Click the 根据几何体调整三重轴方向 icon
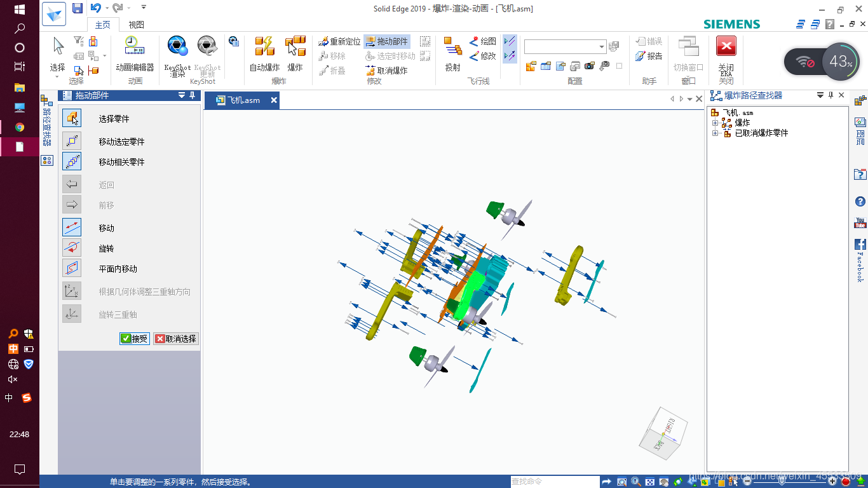The width and height of the screenshot is (868, 488). tap(72, 291)
